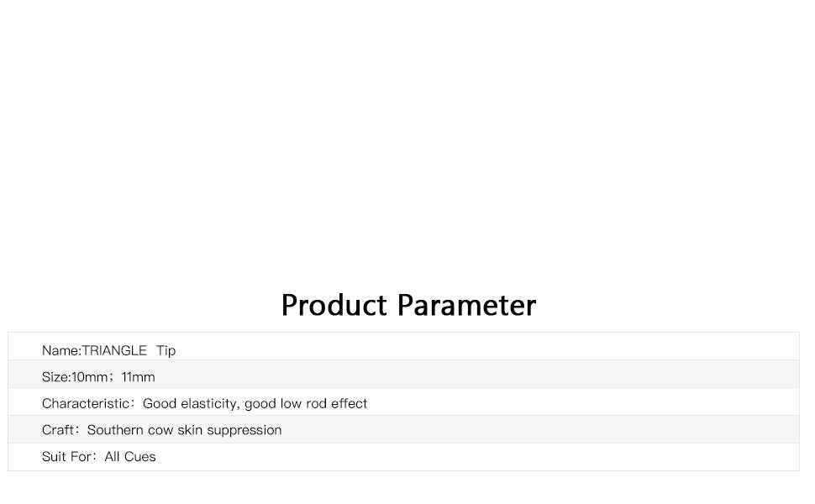This screenshot has width=815, height=504.
Task: Click the good low rod effect text
Action: [306, 404]
